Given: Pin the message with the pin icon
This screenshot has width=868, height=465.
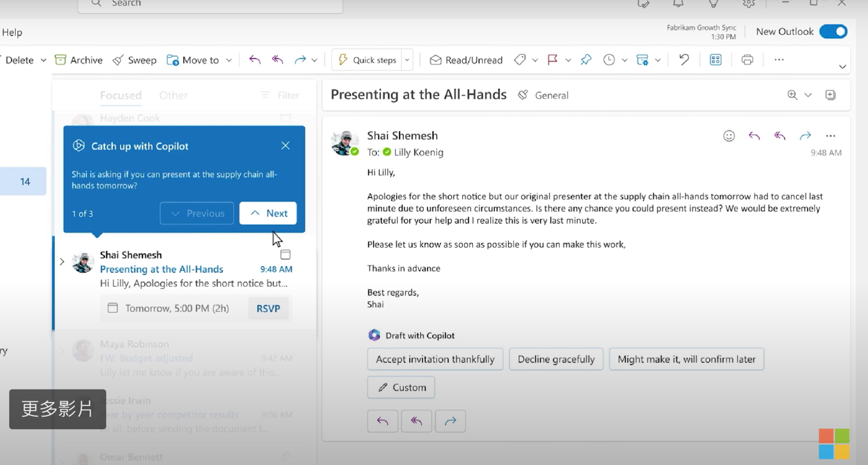Looking at the screenshot, I should pyautogui.click(x=586, y=60).
